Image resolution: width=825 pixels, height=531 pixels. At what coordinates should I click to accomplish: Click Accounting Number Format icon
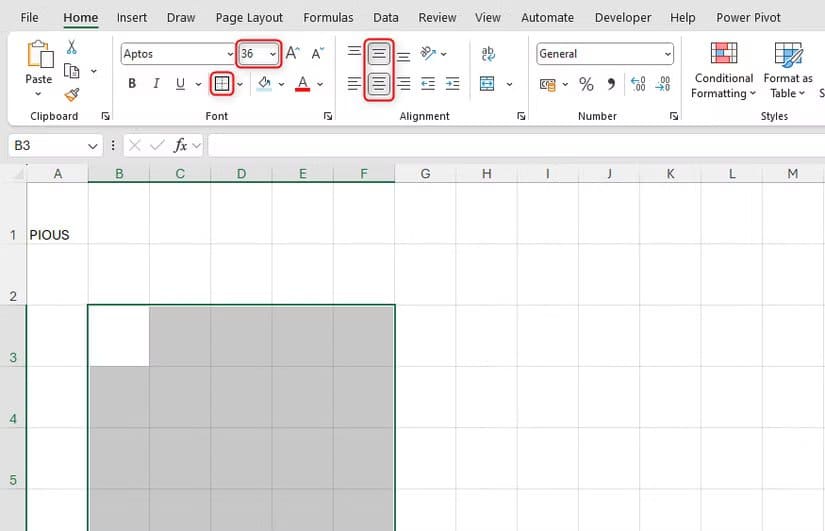pyautogui.click(x=548, y=84)
